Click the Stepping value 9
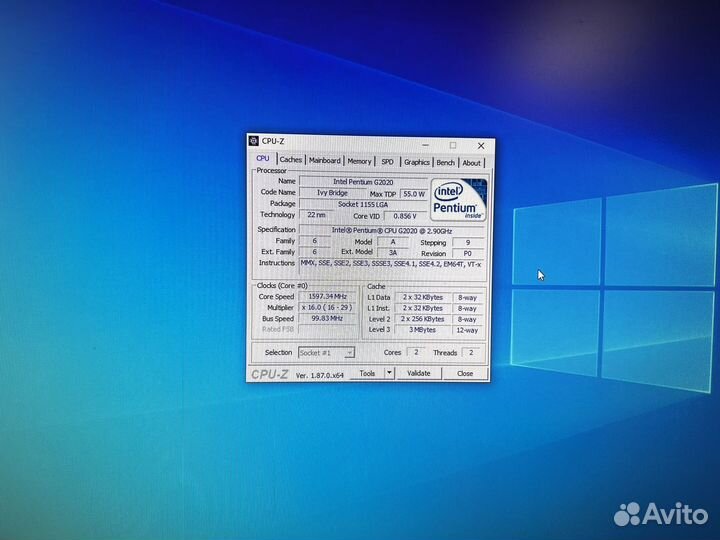720x540 pixels. pyautogui.click(x=468, y=242)
